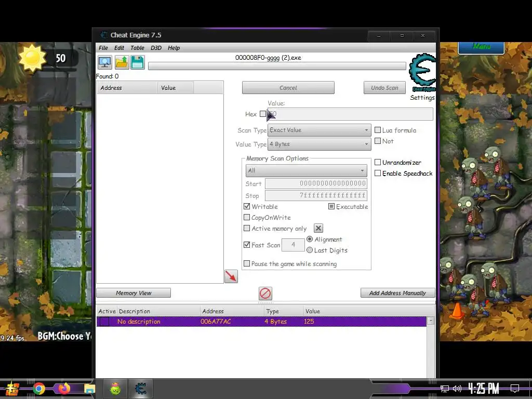Click the Value input field

(350, 114)
